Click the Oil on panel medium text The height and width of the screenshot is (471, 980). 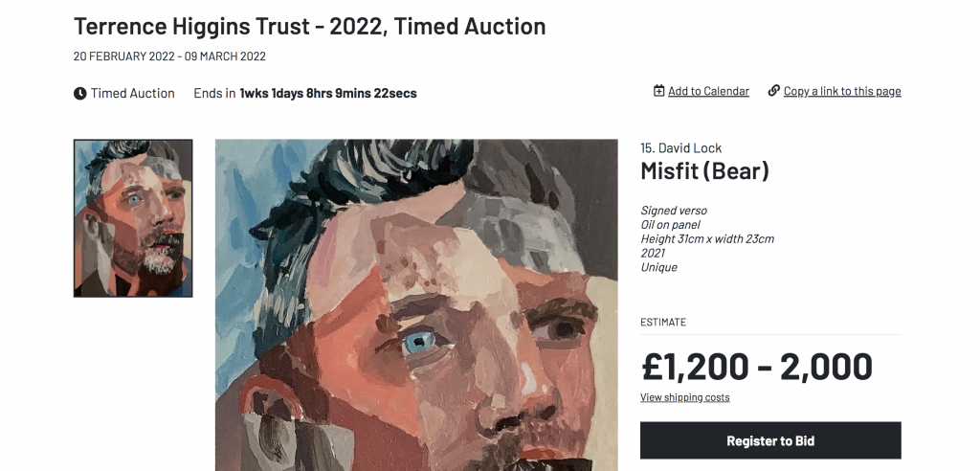tap(671, 225)
